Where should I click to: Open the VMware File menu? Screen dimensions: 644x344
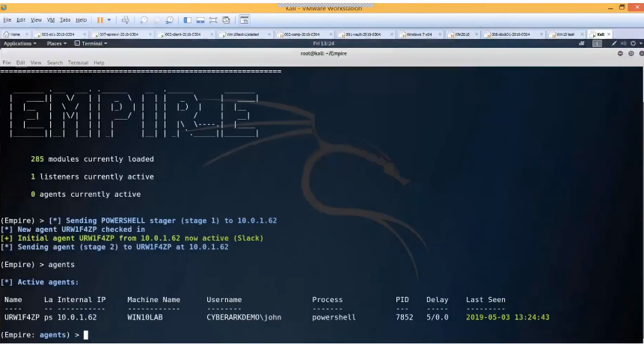pyautogui.click(x=7, y=19)
